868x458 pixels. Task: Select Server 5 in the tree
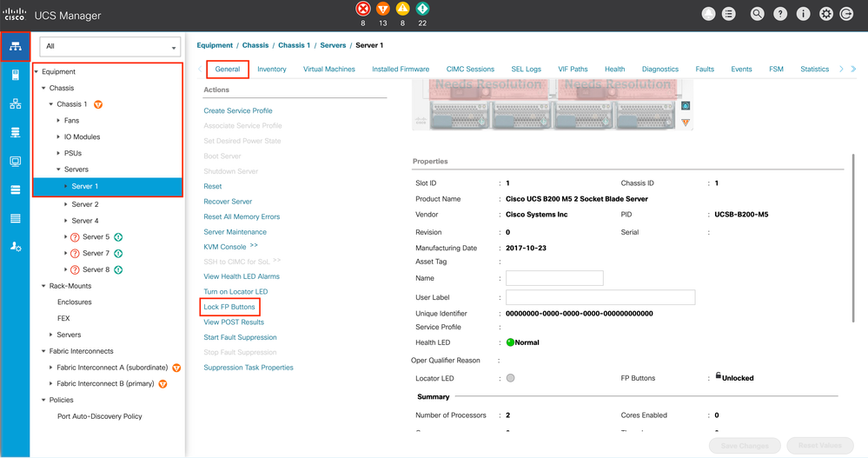coord(96,237)
